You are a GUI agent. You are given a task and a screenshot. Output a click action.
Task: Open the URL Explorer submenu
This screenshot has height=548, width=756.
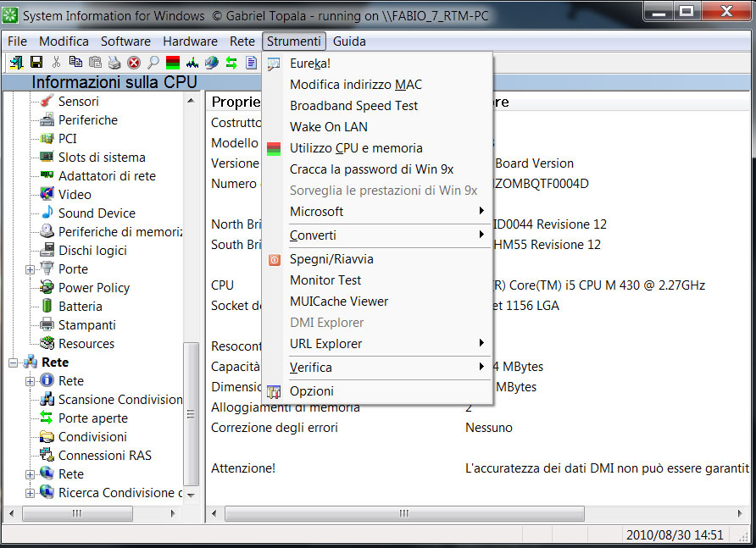tap(377, 344)
